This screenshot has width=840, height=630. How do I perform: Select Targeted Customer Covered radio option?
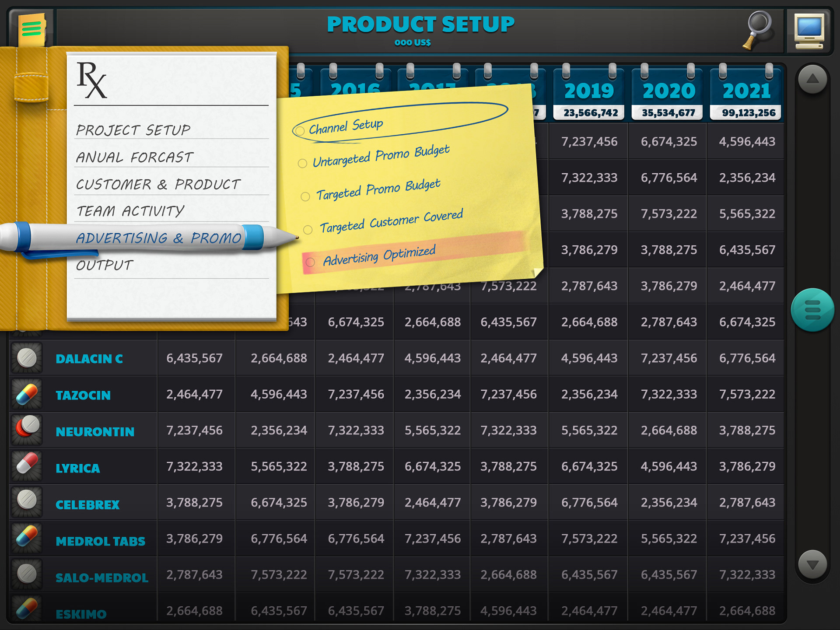pos(308,230)
